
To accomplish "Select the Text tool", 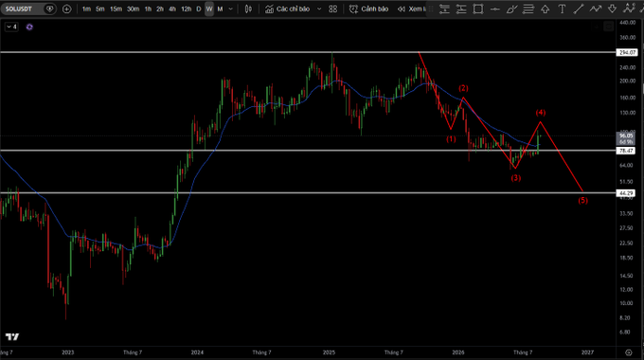I will point(562,9).
